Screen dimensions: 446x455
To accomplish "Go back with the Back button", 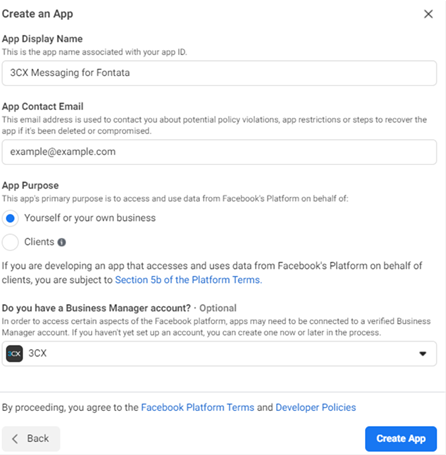I will pos(31,439).
